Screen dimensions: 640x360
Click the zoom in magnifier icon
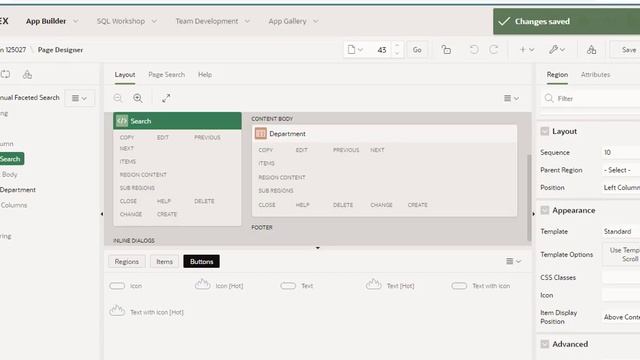(138, 98)
